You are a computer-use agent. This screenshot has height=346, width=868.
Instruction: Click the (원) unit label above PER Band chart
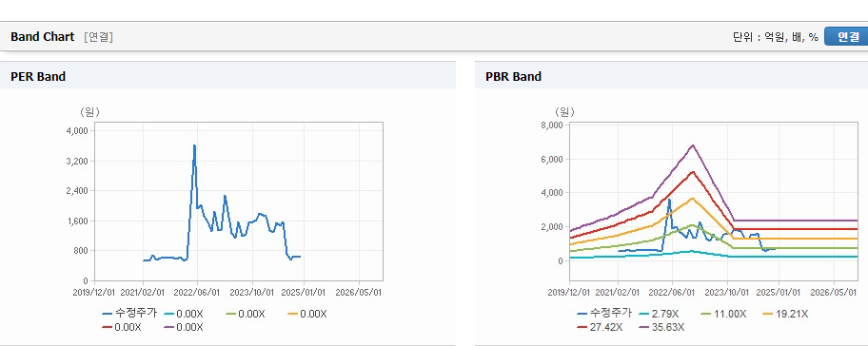tap(90, 112)
